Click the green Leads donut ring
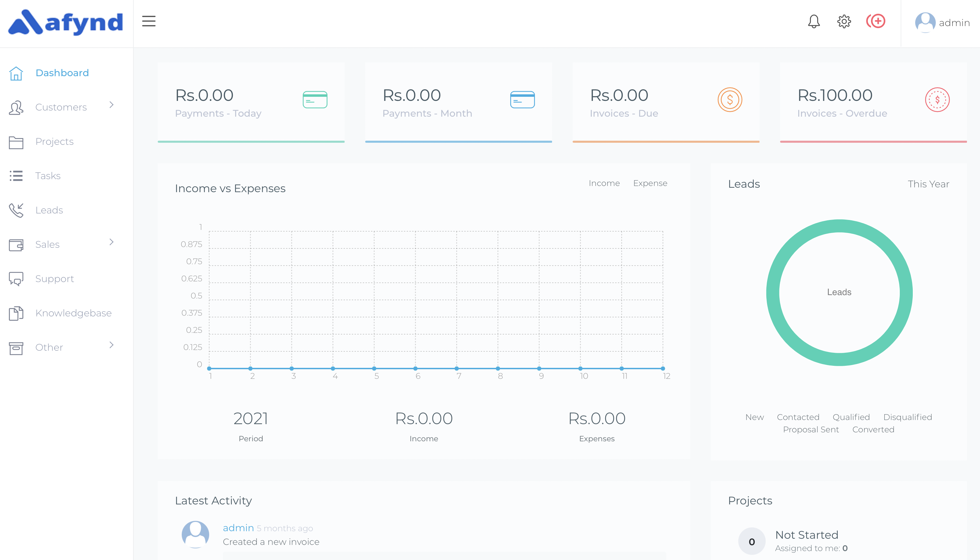 (773, 292)
